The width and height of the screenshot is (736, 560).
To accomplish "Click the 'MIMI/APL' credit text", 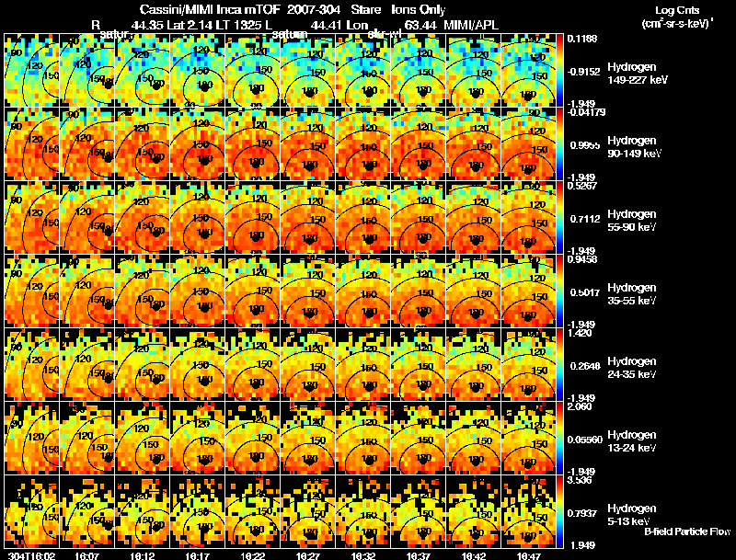I will coord(471,26).
